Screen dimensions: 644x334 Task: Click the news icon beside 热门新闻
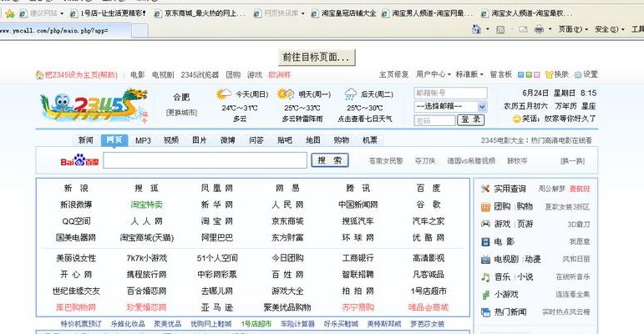[x=485, y=312]
